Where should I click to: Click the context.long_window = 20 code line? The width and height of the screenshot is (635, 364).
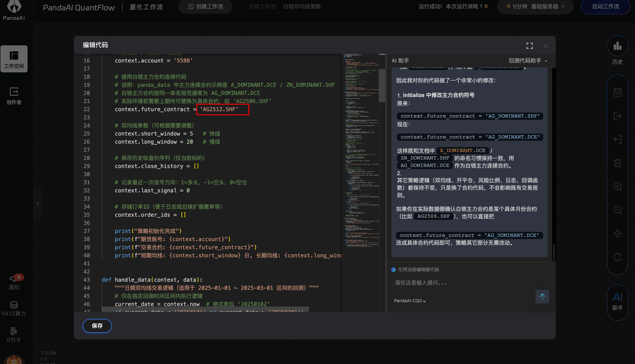tap(154, 142)
